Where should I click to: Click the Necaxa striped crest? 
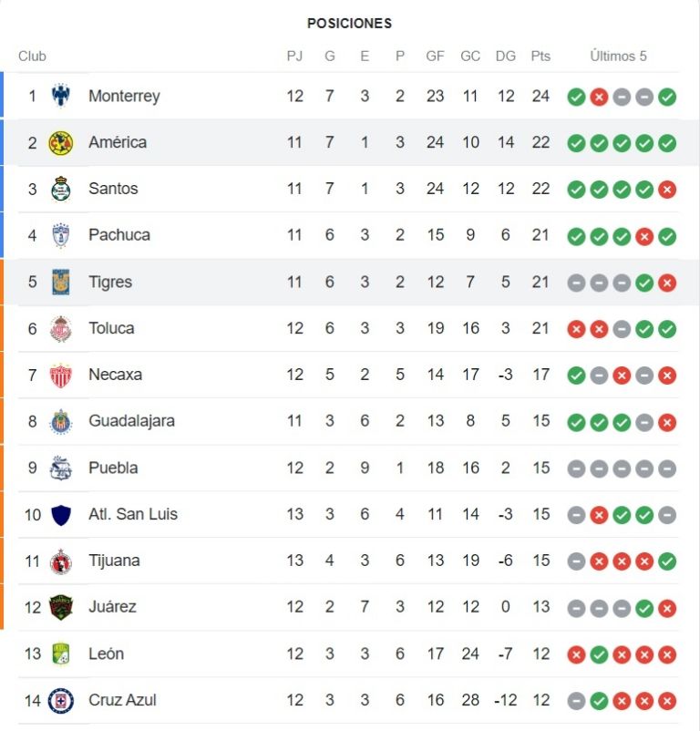tap(60, 375)
